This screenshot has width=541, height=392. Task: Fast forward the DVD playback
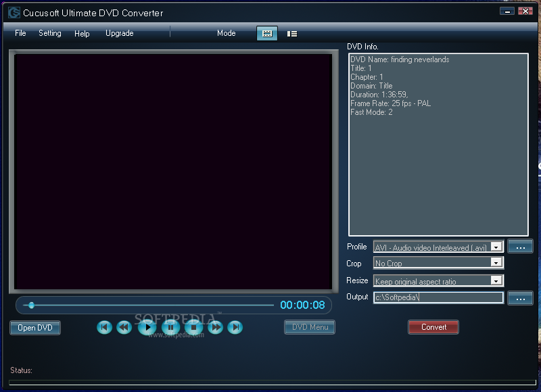pos(216,327)
